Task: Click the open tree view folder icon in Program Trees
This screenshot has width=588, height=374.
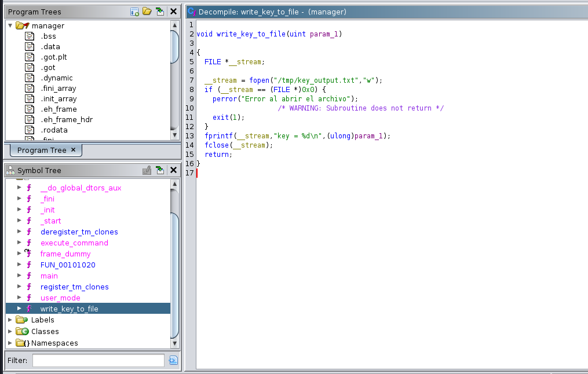Action: click(147, 12)
